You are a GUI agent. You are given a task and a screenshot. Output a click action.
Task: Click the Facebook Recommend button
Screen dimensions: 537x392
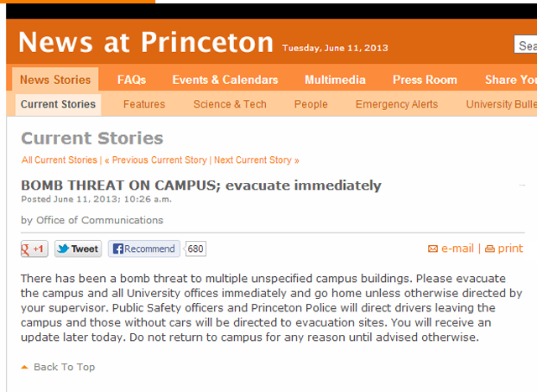point(143,249)
